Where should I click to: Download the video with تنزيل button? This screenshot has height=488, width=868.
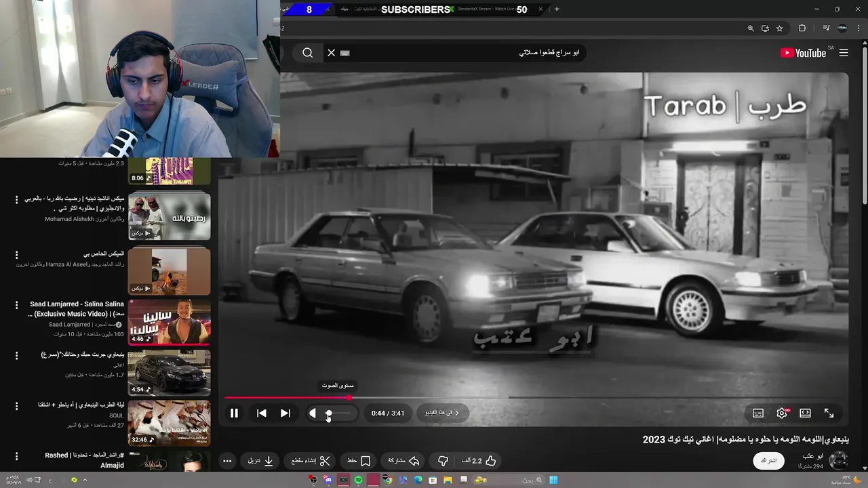pyautogui.click(x=260, y=461)
